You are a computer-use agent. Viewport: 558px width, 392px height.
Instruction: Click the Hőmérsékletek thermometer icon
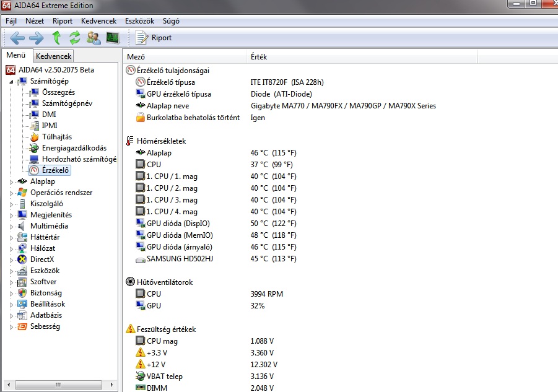tap(130, 141)
